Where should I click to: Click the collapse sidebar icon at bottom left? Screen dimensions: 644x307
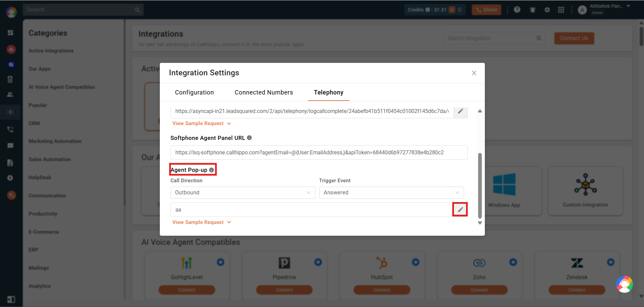click(11, 299)
